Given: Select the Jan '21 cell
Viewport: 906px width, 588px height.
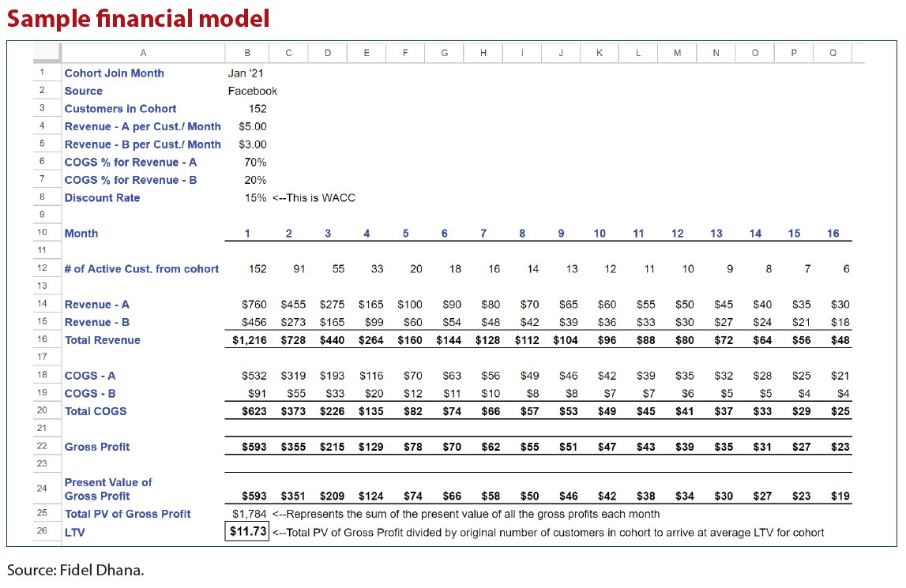Looking at the screenshot, I should [x=246, y=73].
